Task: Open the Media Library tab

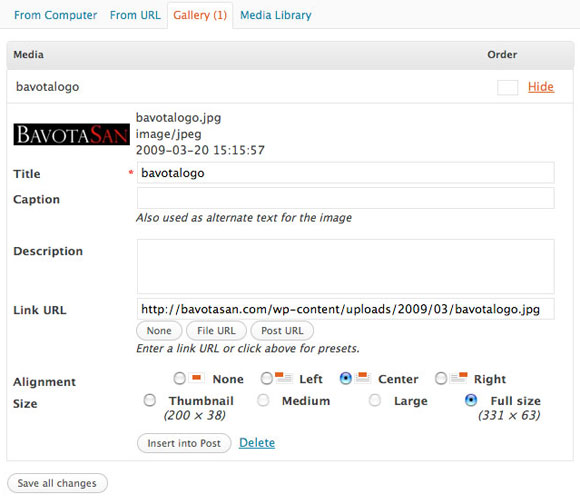Action: click(x=276, y=15)
